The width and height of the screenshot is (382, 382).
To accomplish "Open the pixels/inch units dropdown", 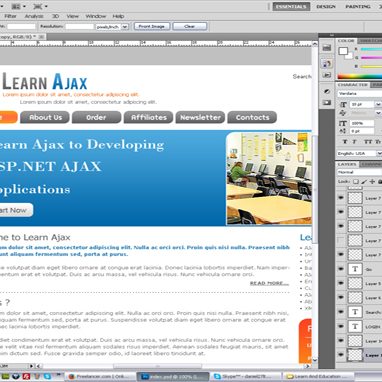I will pos(125,26).
